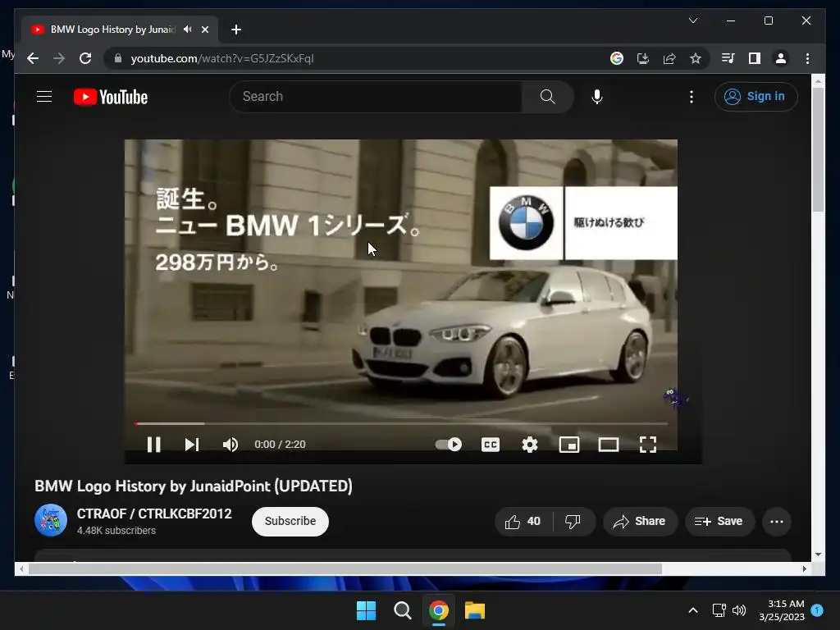Show hidden system tray icons
840x630 pixels.
(692, 610)
